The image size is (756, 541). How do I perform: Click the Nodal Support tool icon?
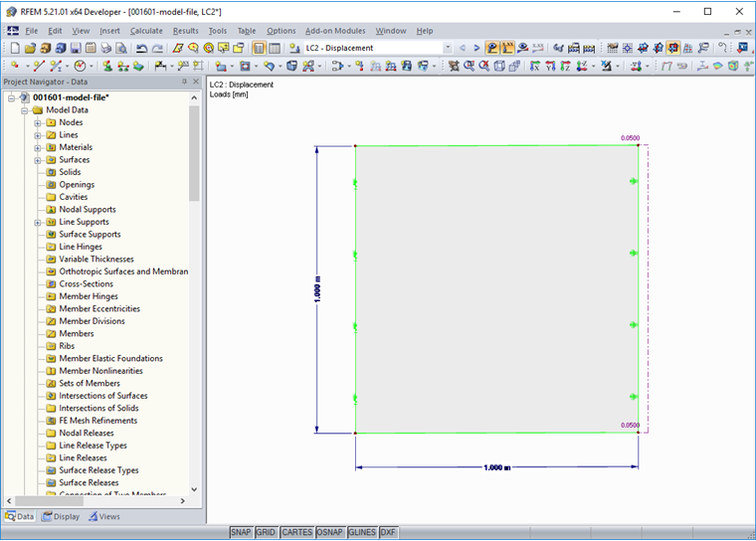pyautogui.click(x=107, y=66)
